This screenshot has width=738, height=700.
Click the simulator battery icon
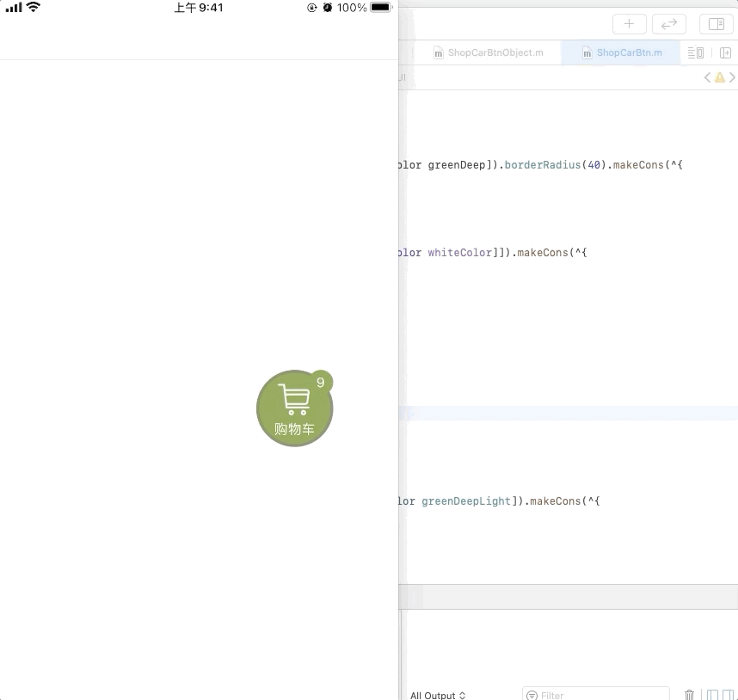point(381,8)
